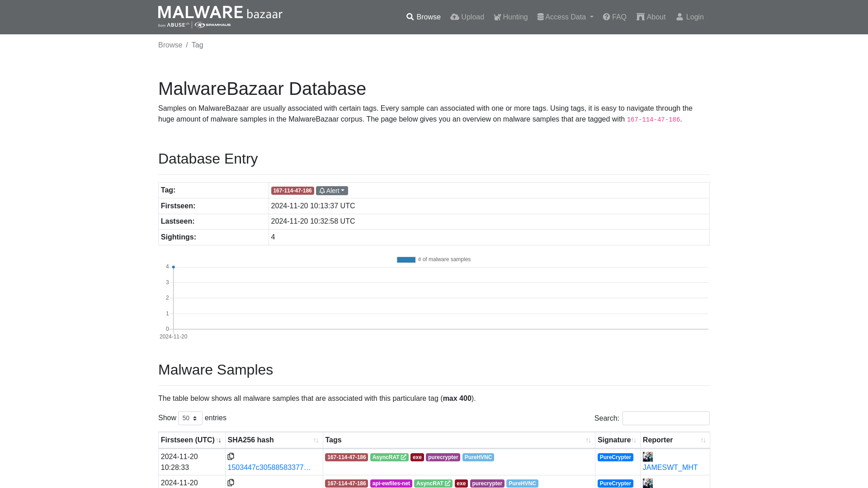Viewport: 868px width, 488px height.
Task: Click the SHA256 hash column sort toggle
Action: tap(316, 440)
